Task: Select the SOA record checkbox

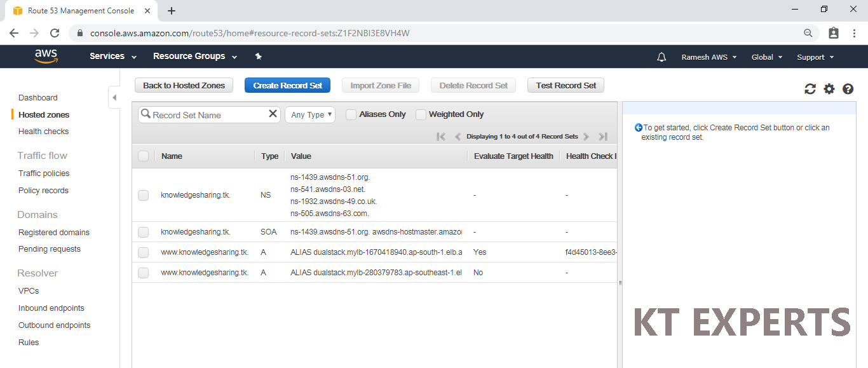Action: point(143,232)
